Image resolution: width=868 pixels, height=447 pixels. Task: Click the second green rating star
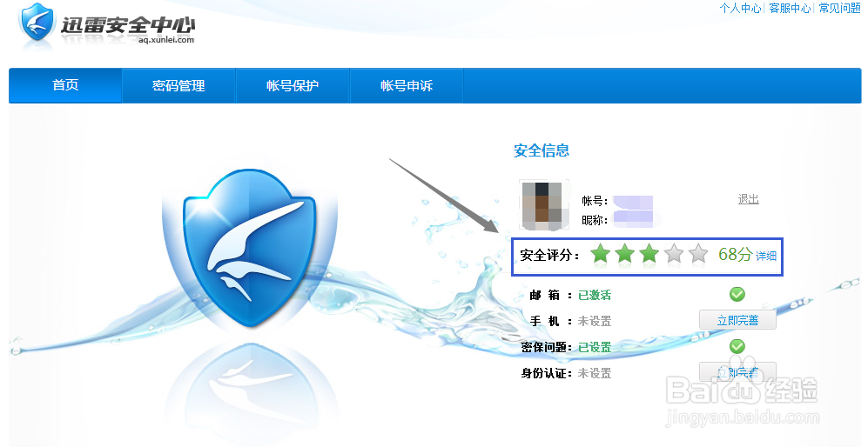(x=624, y=254)
